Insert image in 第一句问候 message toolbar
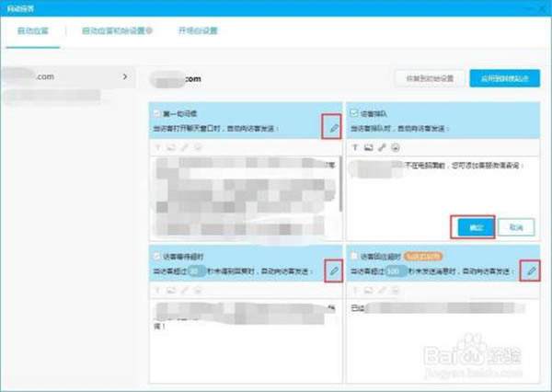 (x=172, y=147)
